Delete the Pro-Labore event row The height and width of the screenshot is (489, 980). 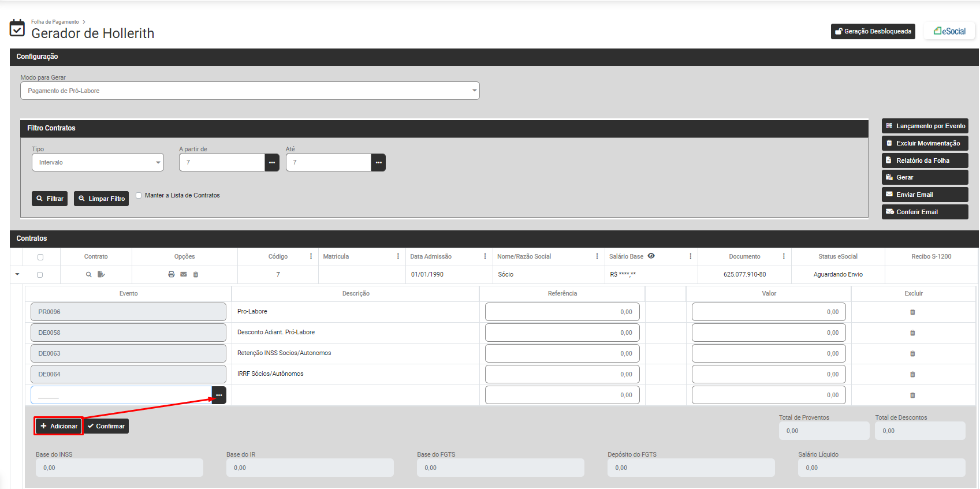point(912,312)
